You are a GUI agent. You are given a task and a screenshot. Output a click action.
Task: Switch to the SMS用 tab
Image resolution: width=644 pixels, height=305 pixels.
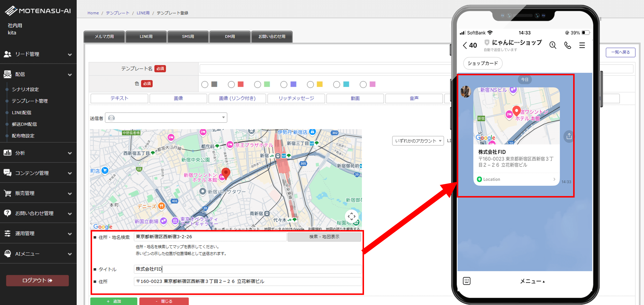click(x=188, y=36)
